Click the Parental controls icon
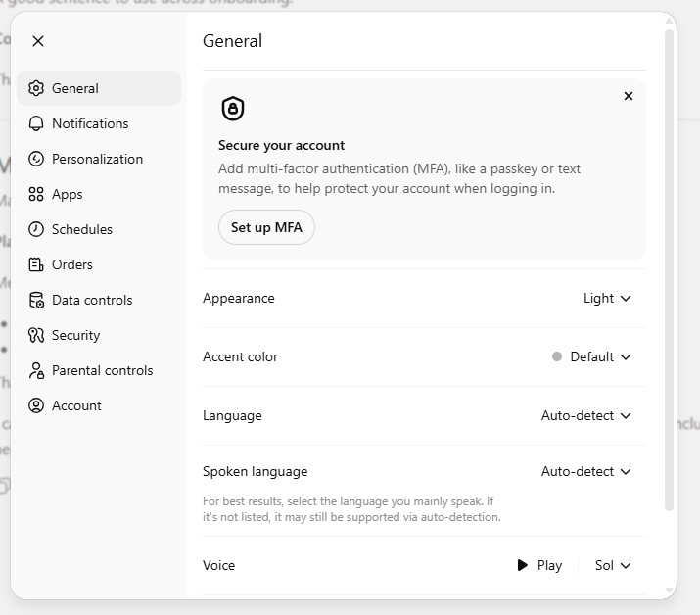The image size is (700, 615). point(36,370)
